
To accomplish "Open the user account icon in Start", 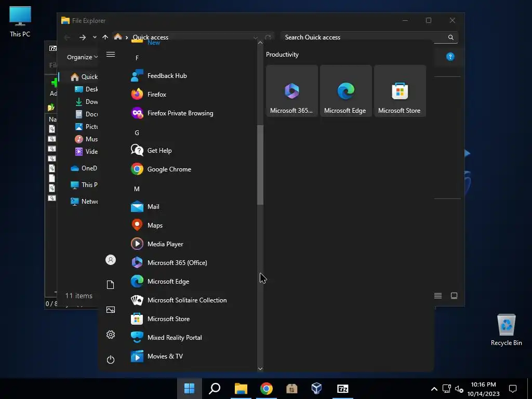I will (111, 260).
